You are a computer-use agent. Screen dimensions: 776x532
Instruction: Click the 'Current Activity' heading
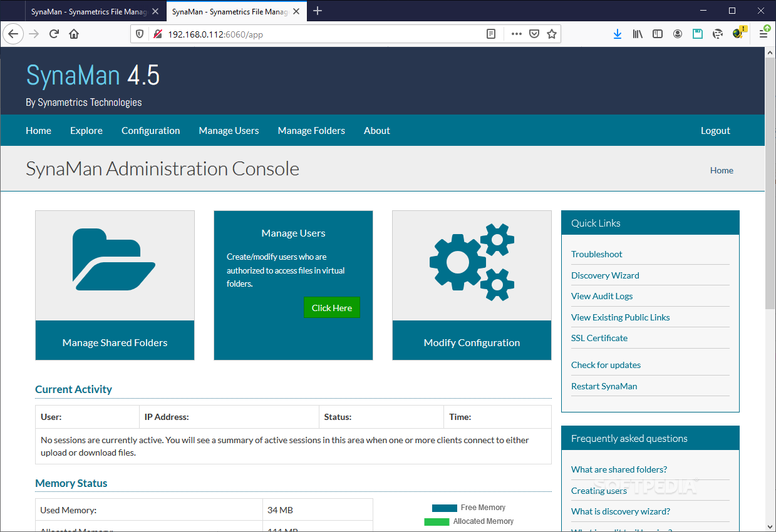point(73,389)
